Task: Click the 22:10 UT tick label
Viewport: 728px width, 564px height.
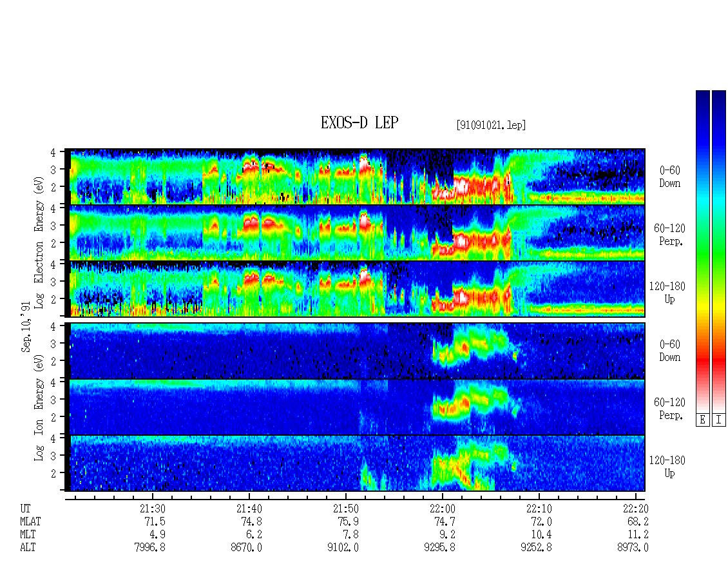Action: [539, 509]
